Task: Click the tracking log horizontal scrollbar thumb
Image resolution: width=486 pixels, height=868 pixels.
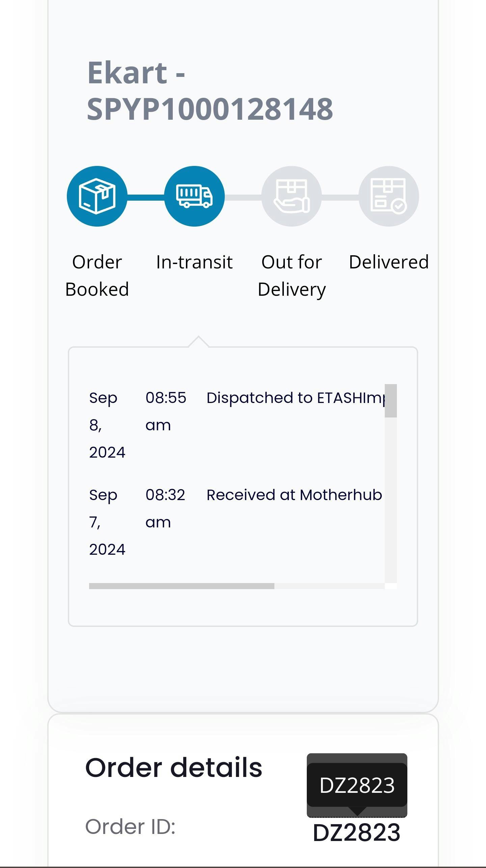Action: [x=182, y=586]
